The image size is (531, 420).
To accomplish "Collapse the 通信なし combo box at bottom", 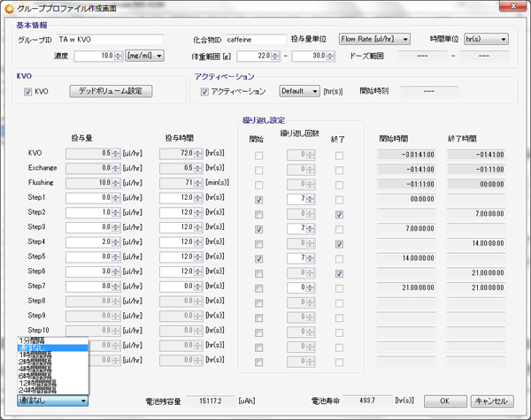I will [x=52, y=401].
